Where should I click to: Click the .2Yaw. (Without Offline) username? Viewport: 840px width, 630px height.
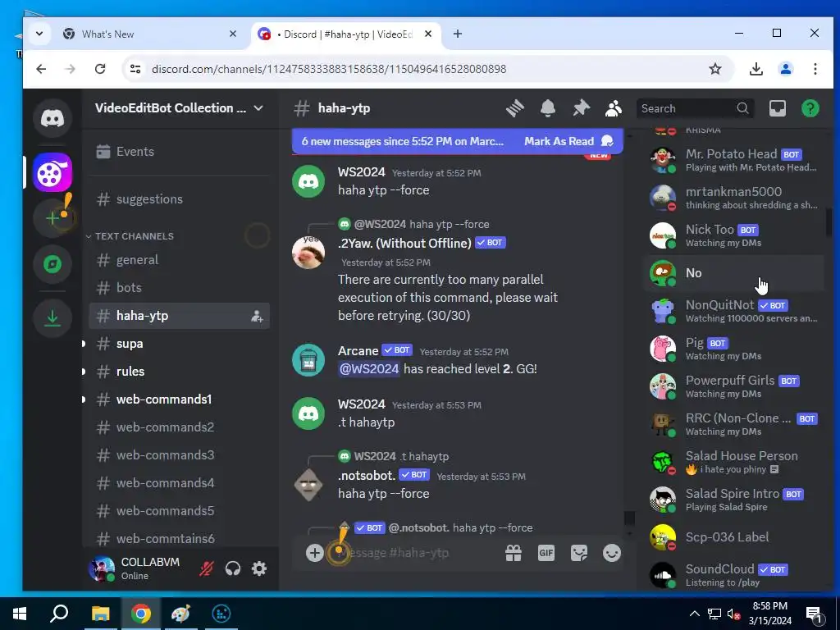[404, 243]
